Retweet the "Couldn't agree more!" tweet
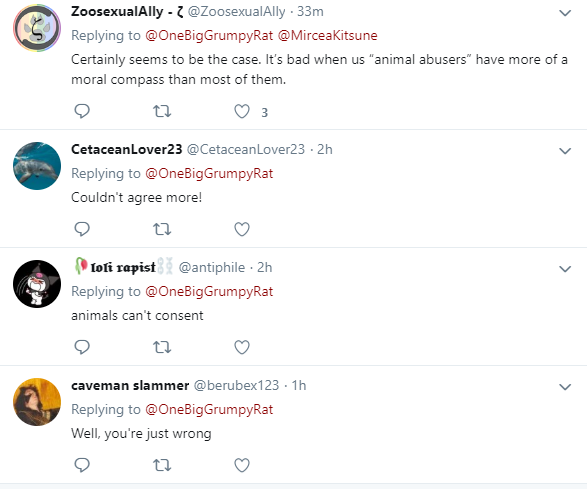This screenshot has height=489, width=587. coord(162,229)
